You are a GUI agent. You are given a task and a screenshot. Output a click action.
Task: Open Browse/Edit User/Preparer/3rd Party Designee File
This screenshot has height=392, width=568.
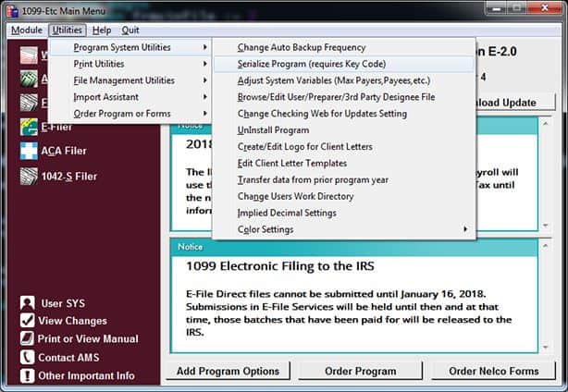(344, 97)
